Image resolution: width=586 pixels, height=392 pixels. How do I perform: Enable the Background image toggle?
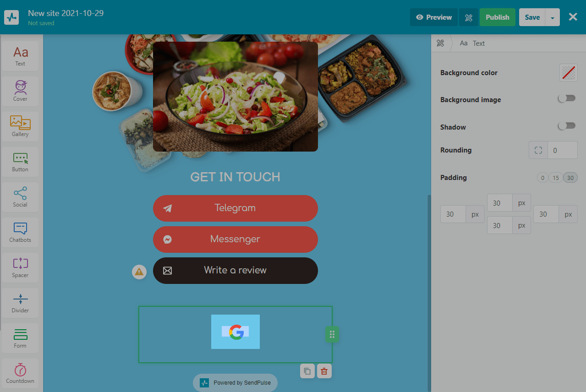point(567,98)
